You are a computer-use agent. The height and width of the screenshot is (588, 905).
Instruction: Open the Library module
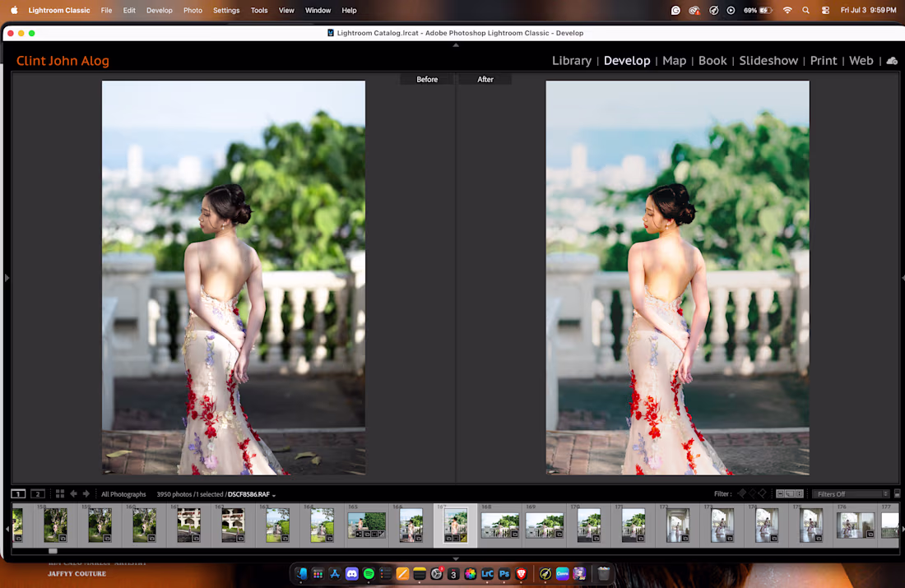pyautogui.click(x=572, y=61)
